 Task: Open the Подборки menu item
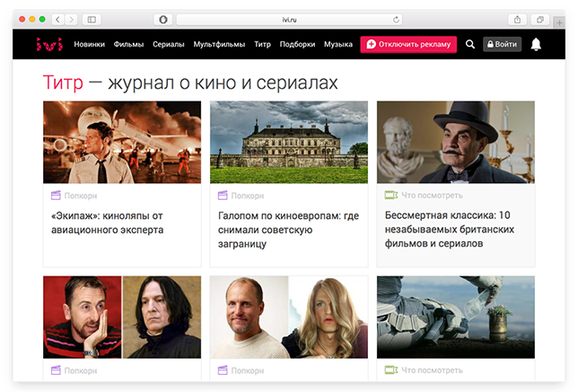(x=297, y=44)
